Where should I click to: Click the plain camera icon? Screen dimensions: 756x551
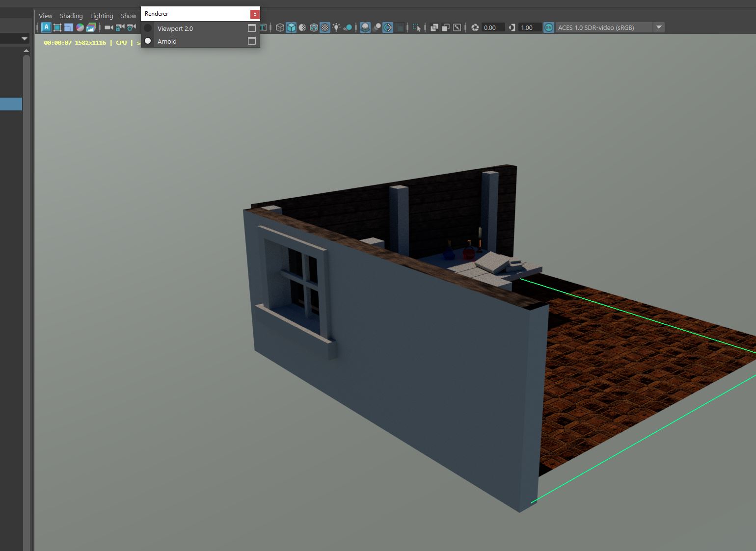click(x=109, y=27)
